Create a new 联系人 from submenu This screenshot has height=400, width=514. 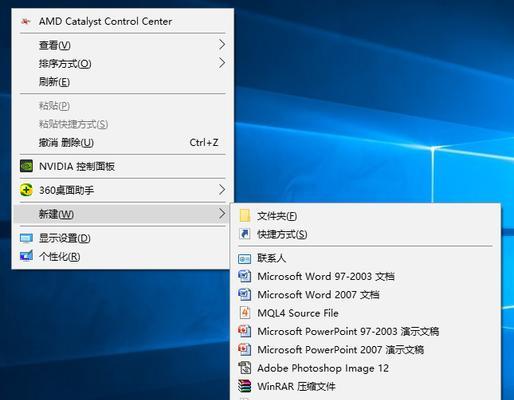[365, 258]
